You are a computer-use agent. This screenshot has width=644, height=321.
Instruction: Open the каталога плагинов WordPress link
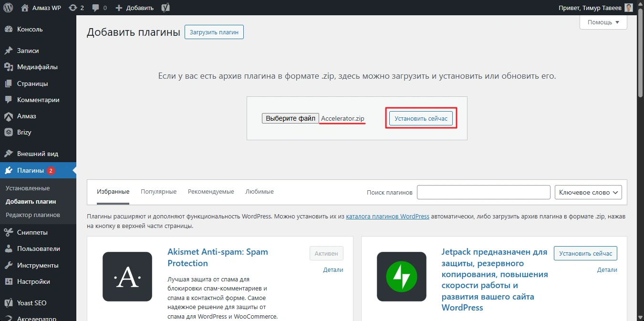(x=387, y=217)
